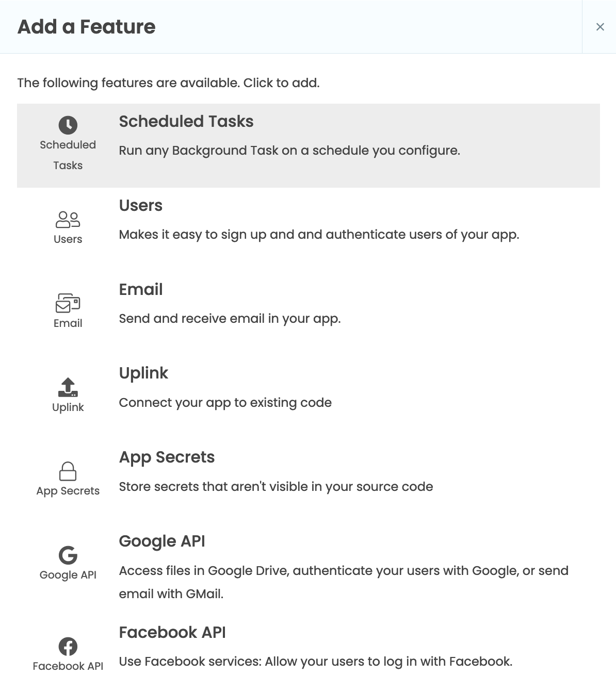The width and height of the screenshot is (616, 692).
Task: Dismiss the Add a Feature dialog
Action: [600, 26]
